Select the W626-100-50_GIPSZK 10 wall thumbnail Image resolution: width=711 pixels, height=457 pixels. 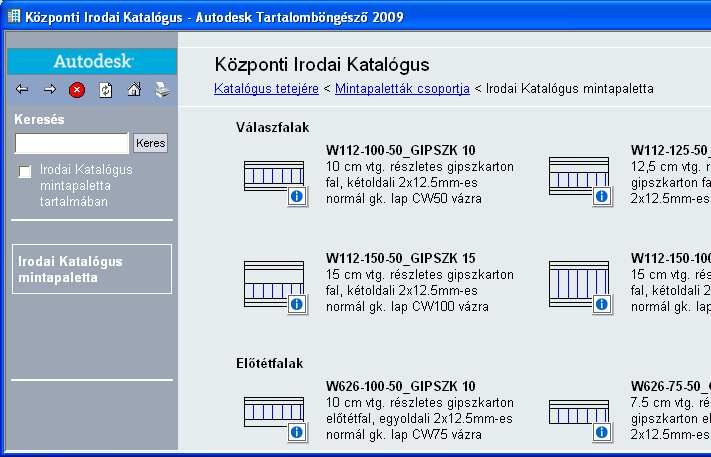(274, 412)
